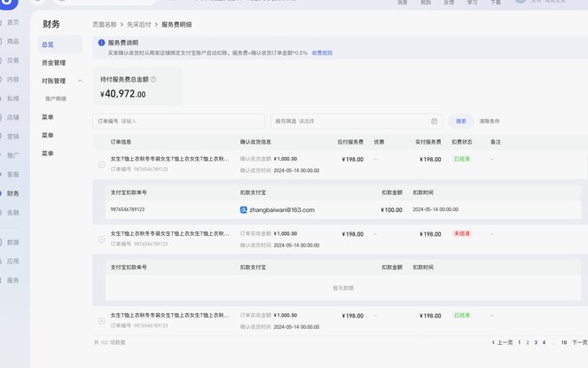The image size is (588, 368).
Task: Open 商品 in the left sidebar
Action: (x=12, y=42)
